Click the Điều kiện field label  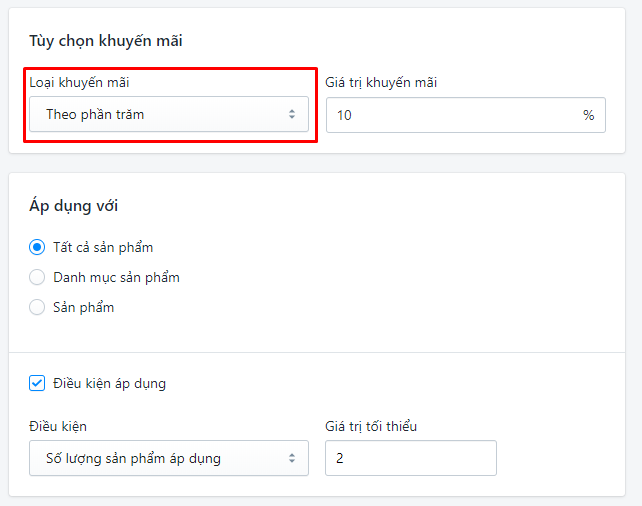[x=58, y=426]
